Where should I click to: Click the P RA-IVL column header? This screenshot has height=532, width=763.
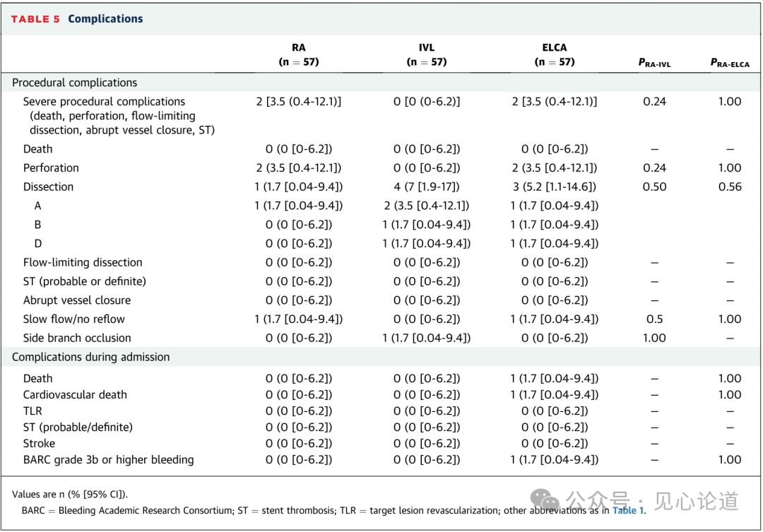pyautogui.click(x=654, y=63)
